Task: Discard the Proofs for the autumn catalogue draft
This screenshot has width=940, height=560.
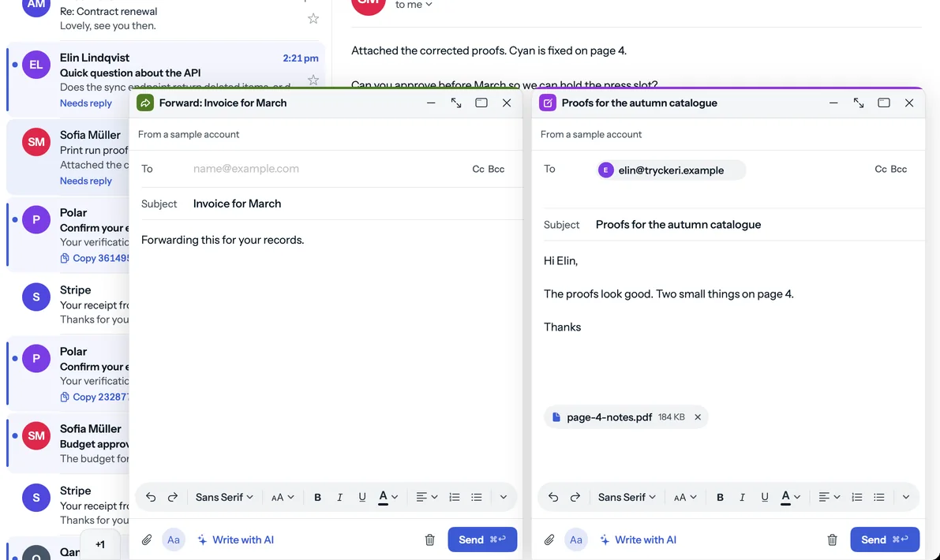Action: point(832,539)
